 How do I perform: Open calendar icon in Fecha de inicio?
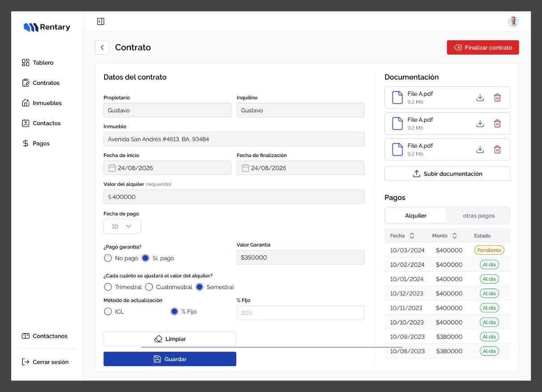pos(112,168)
